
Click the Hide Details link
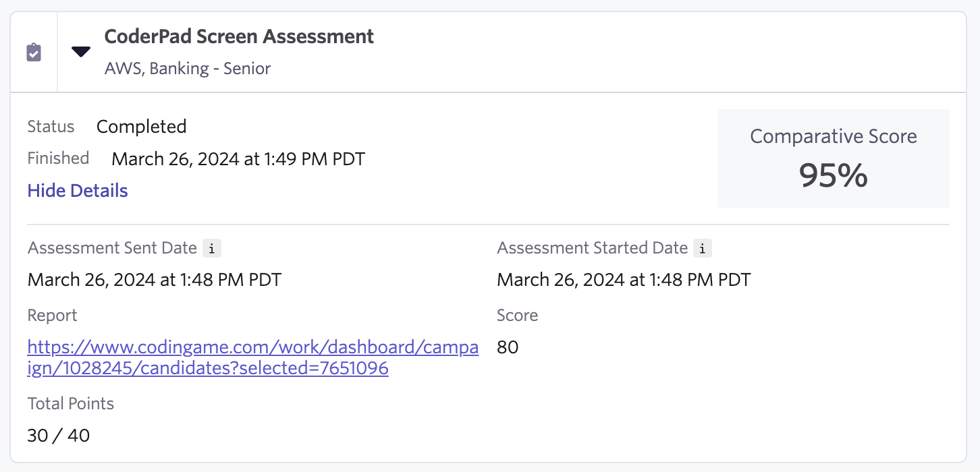[78, 191]
